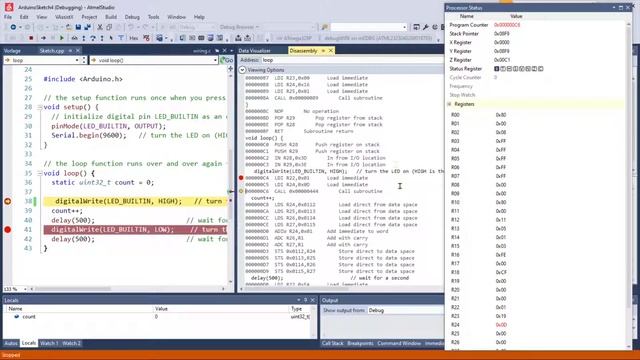The width and height of the screenshot is (640, 360).
Task: Click the Go button in navigation bar
Action: (x=227, y=60)
